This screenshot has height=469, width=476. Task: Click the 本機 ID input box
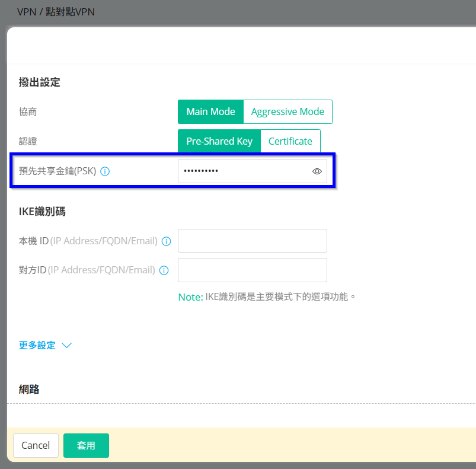click(x=253, y=241)
